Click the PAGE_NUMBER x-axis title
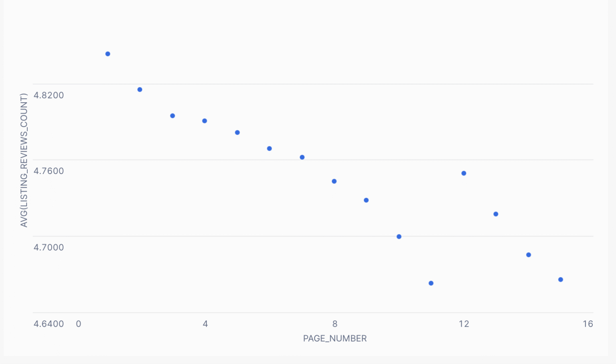 [335, 338]
